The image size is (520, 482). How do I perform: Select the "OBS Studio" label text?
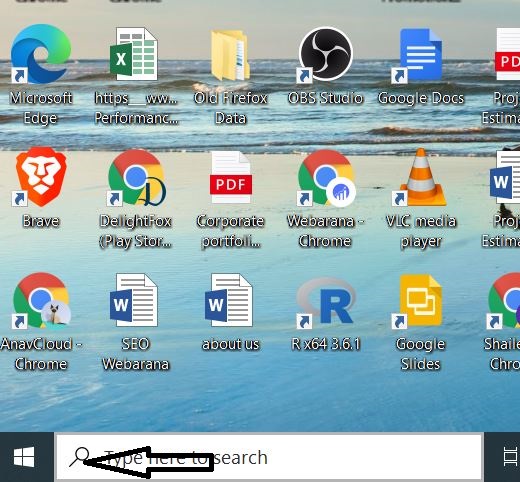point(325,98)
